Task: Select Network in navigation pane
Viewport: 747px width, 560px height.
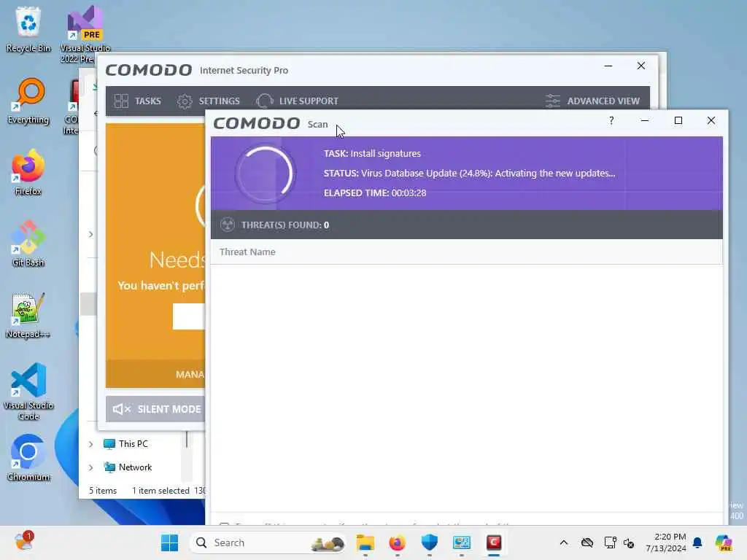Action: coord(128,467)
